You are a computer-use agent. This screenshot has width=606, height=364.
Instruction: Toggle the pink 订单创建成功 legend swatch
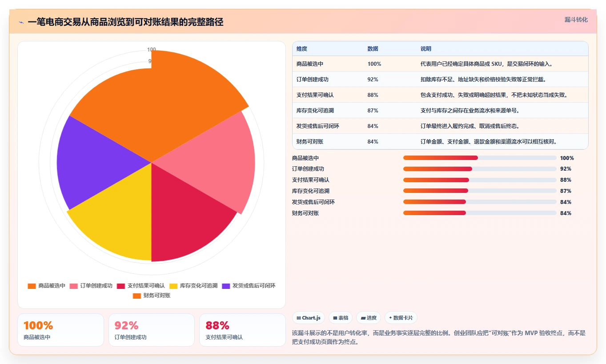[x=73, y=286]
